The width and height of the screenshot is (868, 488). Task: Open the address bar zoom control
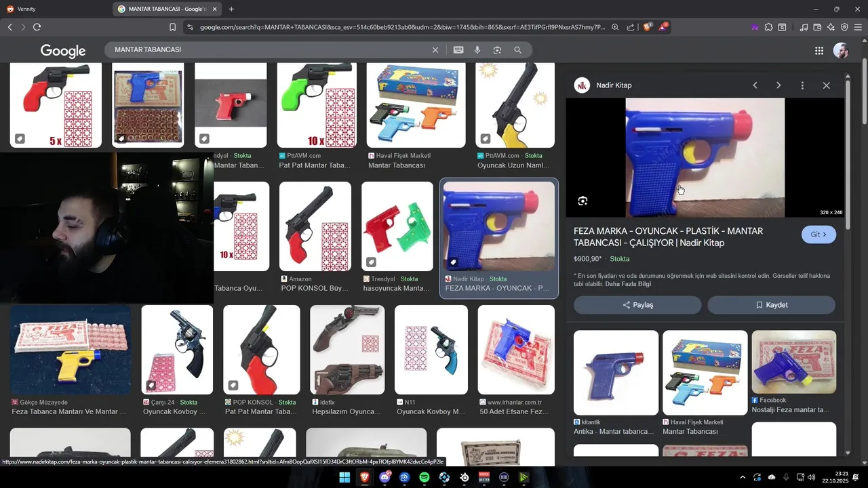pos(615,27)
